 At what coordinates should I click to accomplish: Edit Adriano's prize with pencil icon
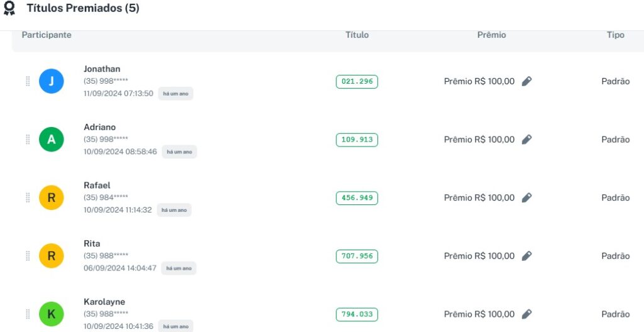[527, 140]
